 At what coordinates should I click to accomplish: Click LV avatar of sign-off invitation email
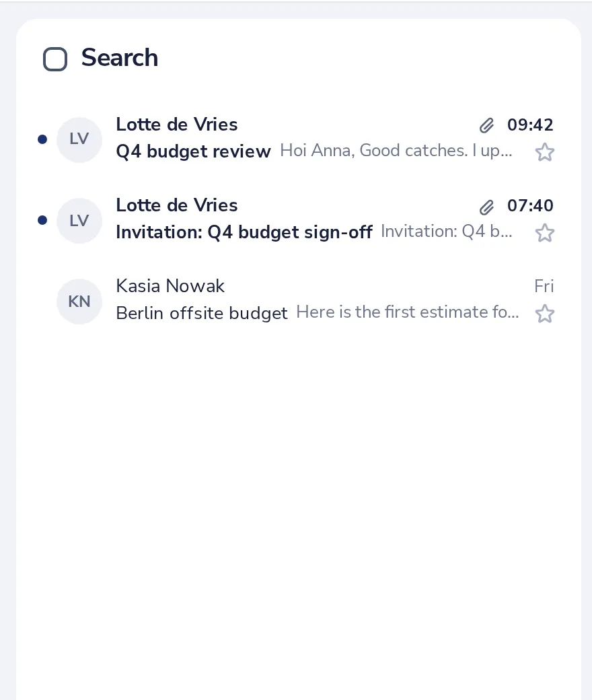pyautogui.click(x=79, y=221)
